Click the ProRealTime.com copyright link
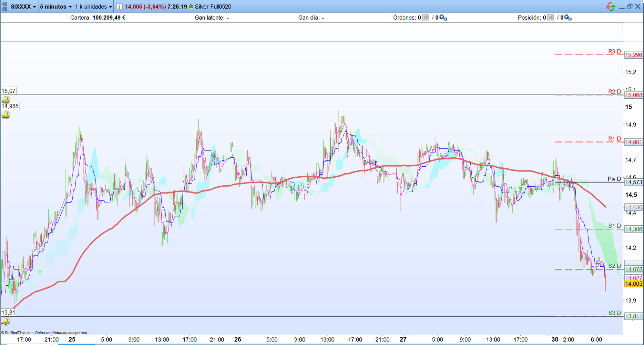The height and width of the screenshot is (345, 644). [17, 333]
